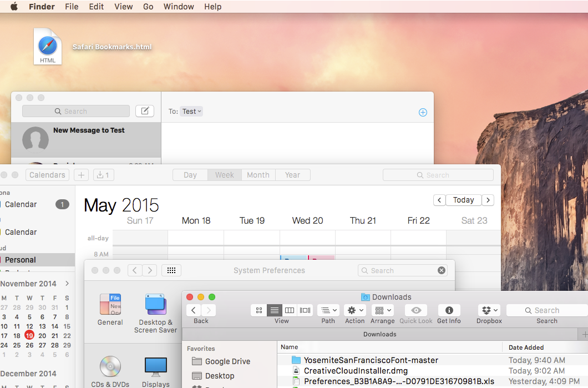Open Displays preferences pane
This screenshot has width=588, height=388.
coord(156,371)
